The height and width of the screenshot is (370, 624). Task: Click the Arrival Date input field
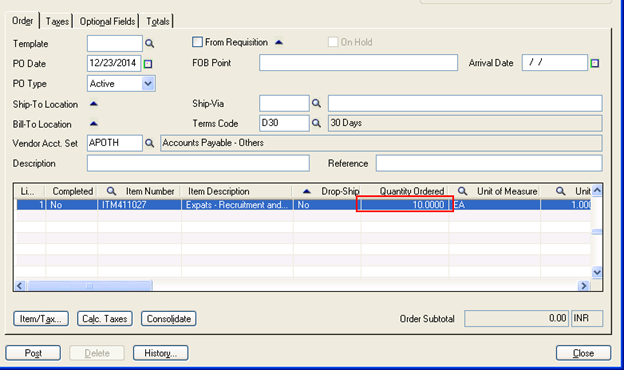click(x=555, y=63)
